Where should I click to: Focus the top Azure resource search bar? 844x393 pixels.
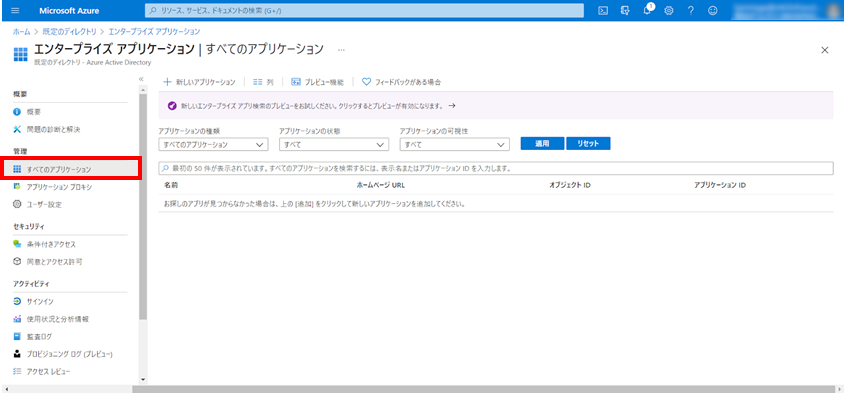click(x=364, y=11)
